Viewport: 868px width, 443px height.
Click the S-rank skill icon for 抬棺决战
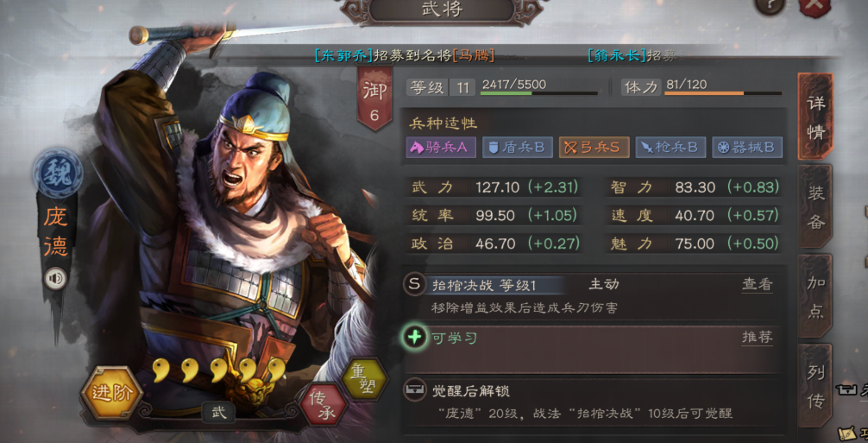pos(414,284)
